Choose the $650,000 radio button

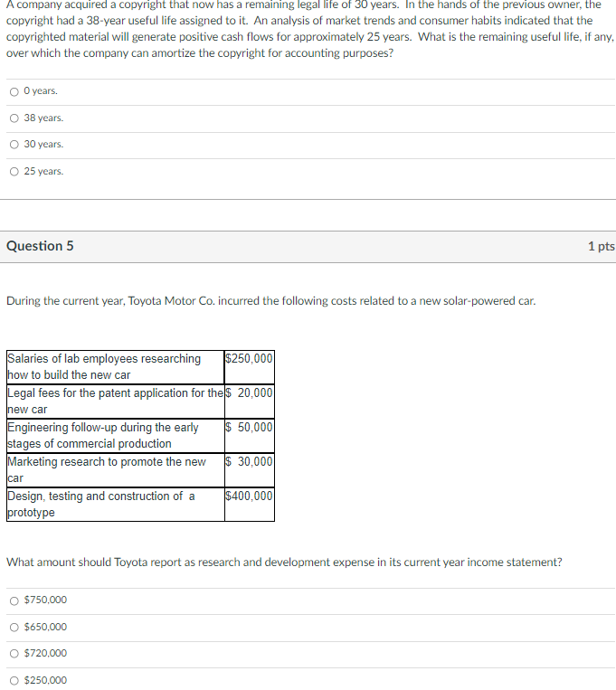point(14,628)
